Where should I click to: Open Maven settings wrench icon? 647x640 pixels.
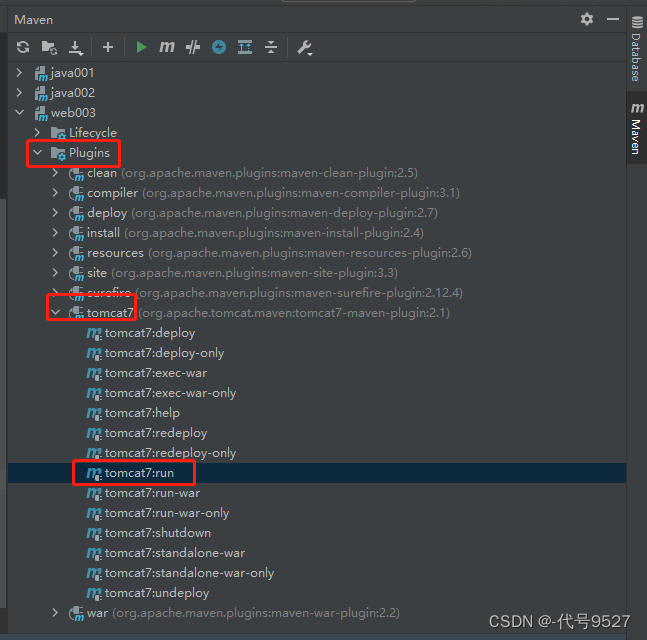[x=305, y=47]
